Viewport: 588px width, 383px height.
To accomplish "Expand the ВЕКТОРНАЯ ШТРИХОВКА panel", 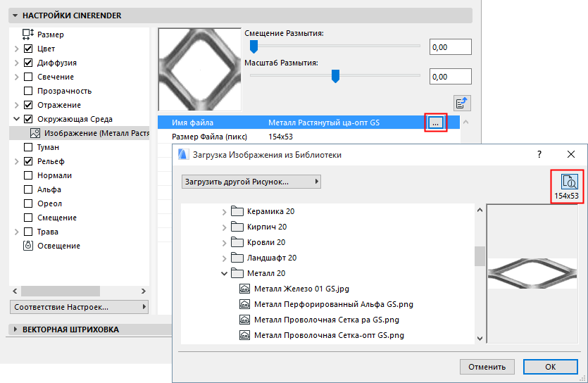I will (x=15, y=329).
